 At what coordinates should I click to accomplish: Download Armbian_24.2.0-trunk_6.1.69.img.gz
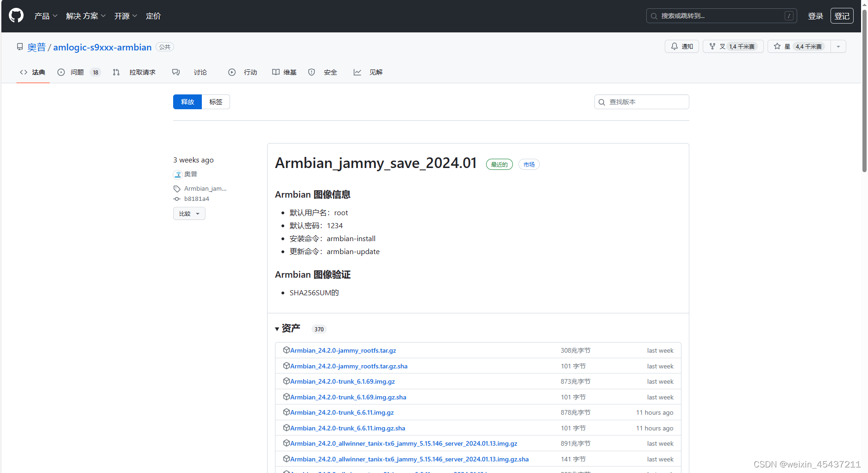click(343, 381)
